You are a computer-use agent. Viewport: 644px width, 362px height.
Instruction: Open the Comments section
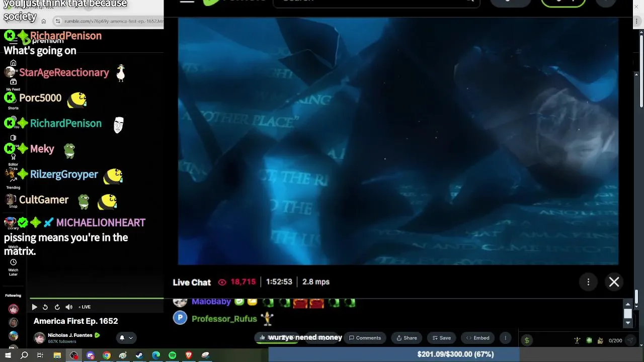(365, 338)
